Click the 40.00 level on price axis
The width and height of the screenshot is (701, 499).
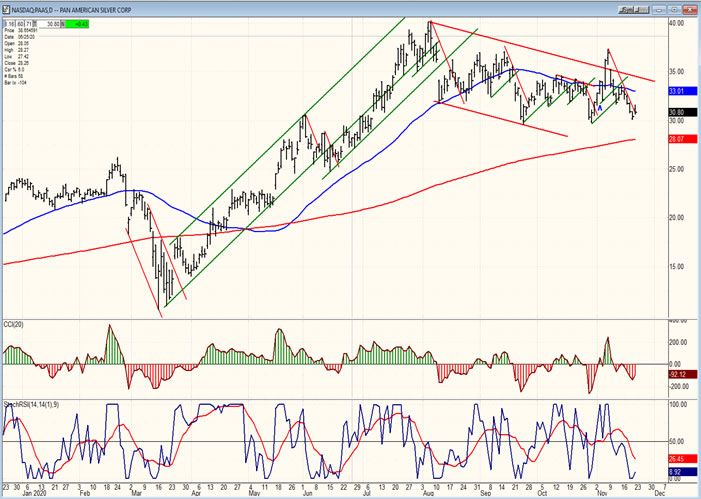click(x=677, y=22)
